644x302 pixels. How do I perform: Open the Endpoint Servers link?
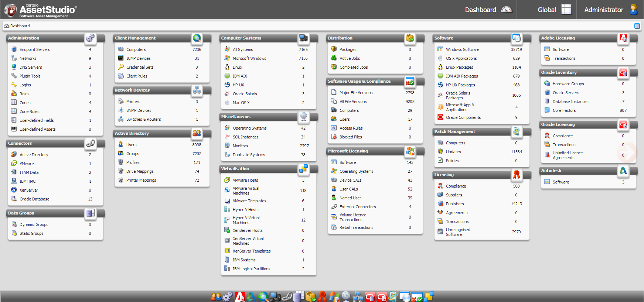(x=35, y=49)
